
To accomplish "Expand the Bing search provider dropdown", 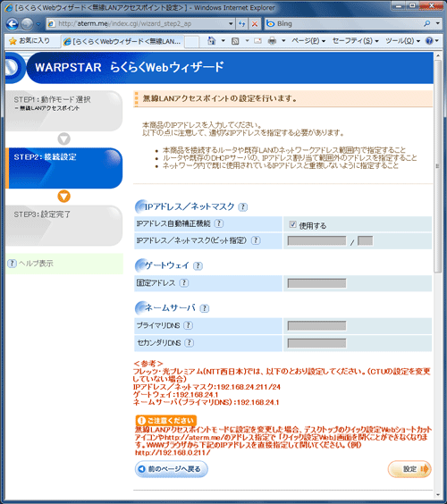I will click(x=438, y=23).
